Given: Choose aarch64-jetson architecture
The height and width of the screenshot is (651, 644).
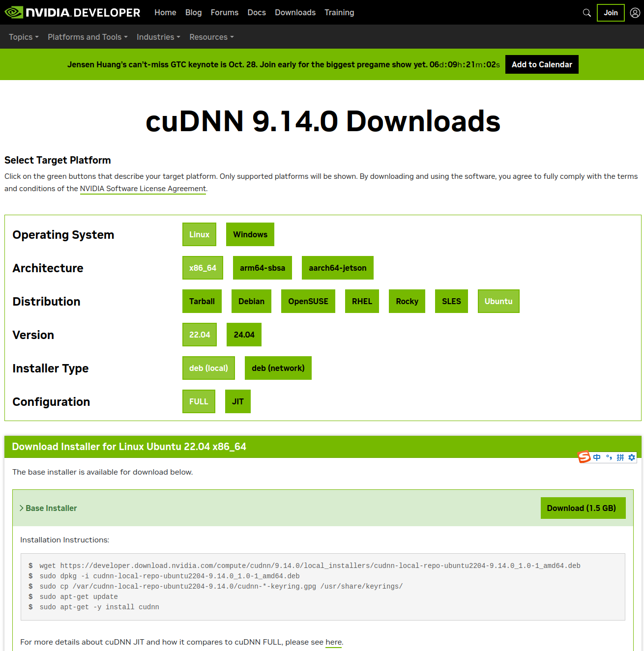Looking at the screenshot, I should click(338, 268).
